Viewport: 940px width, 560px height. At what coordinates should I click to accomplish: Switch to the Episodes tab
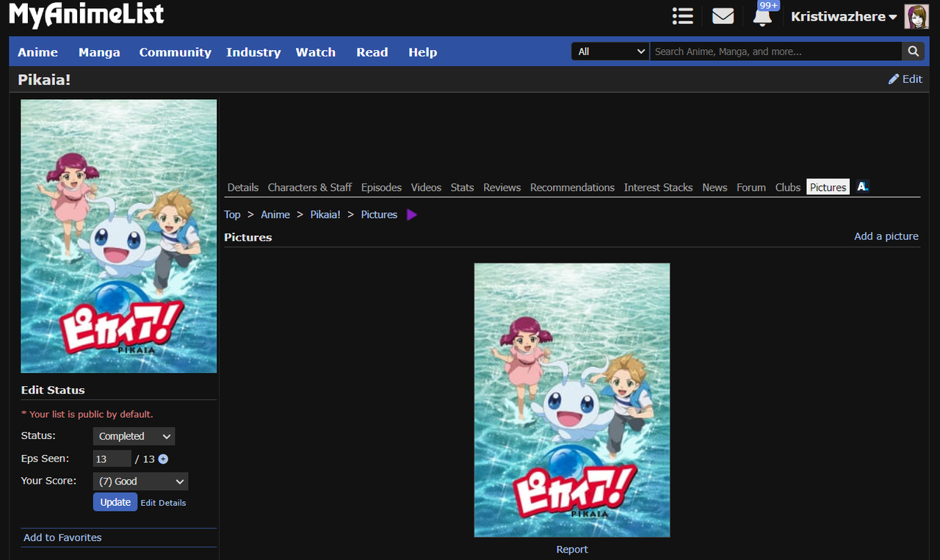(x=381, y=187)
